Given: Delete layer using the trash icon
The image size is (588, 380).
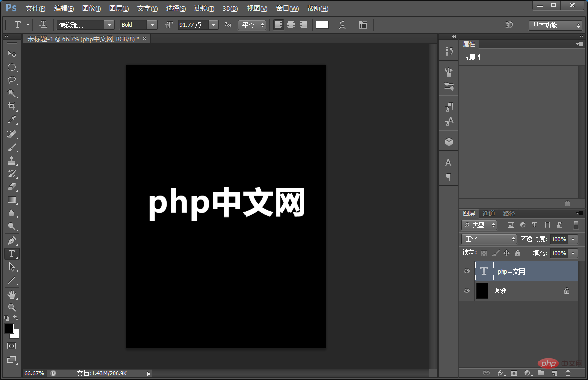Looking at the screenshot, I should (x=568, y=373).
